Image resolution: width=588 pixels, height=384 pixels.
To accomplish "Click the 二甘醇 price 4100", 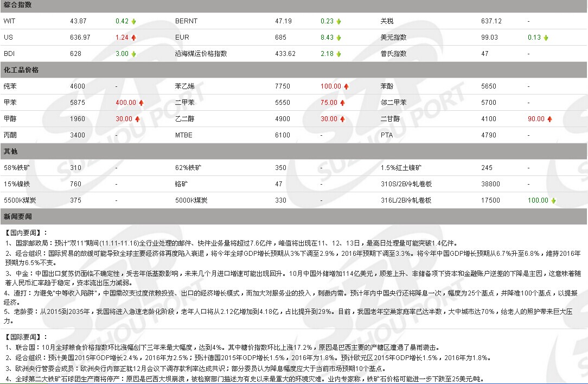I will tap(489, 118).
